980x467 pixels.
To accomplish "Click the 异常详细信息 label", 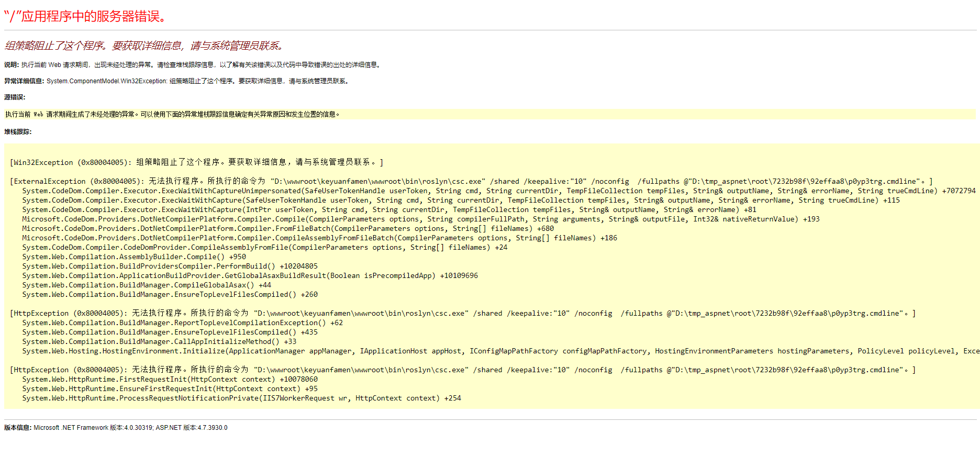I will pyautogui.click(x=24, y=81).
